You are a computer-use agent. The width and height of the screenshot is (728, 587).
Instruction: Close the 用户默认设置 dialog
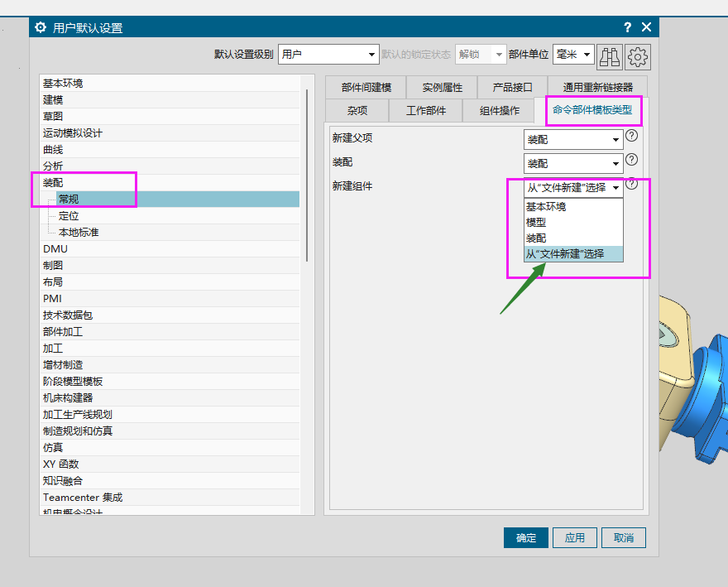pos(646,27)
